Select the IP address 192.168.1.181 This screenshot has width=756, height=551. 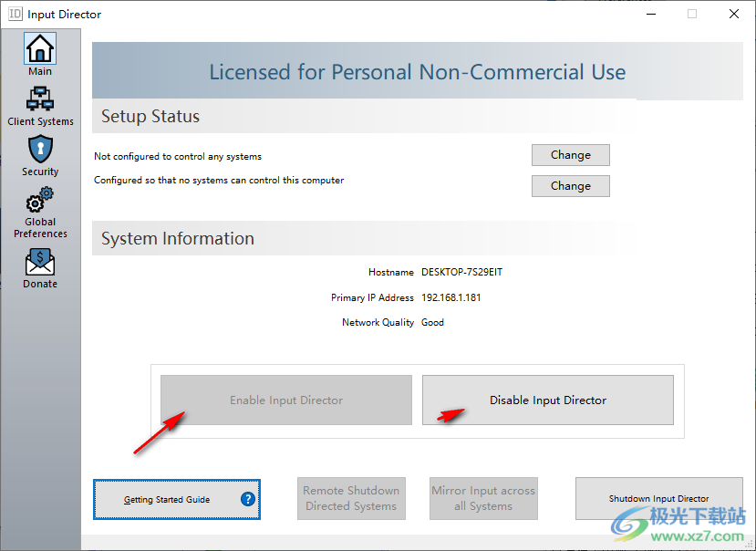click(450, 297)
